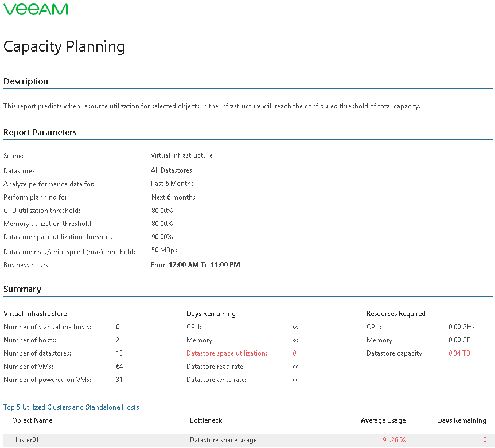Screen dimensions: 495x448
Task: Click the Virtual Infrastructure scope value
Action: click(x=181, y=155)
